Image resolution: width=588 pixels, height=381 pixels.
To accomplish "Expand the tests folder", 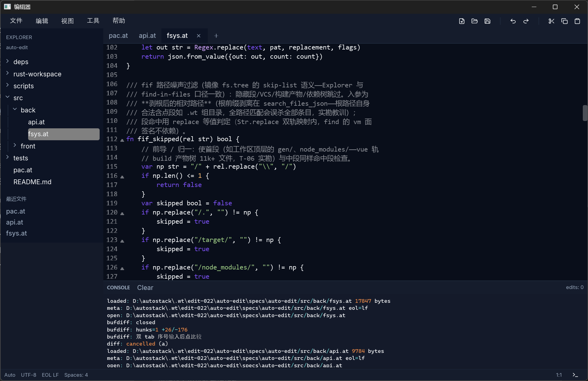I will point(8,157).
